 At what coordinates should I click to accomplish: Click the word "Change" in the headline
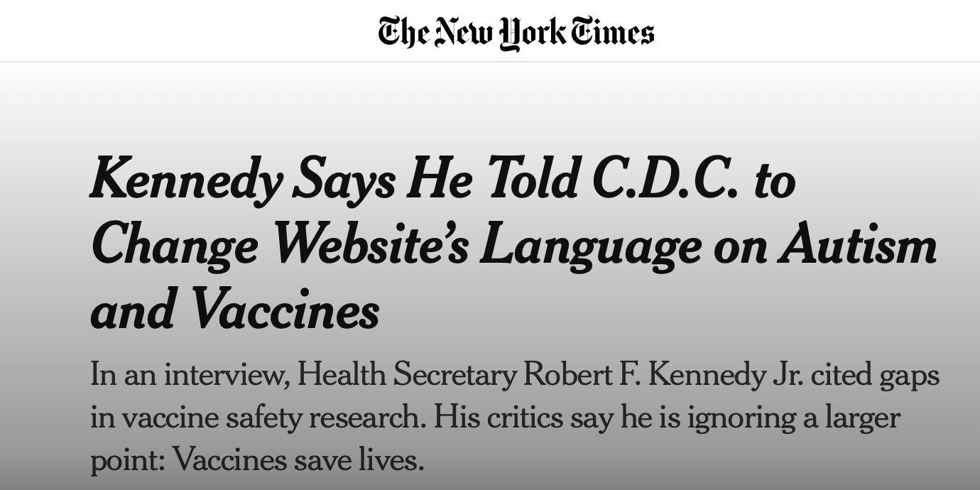pos(174,245)
